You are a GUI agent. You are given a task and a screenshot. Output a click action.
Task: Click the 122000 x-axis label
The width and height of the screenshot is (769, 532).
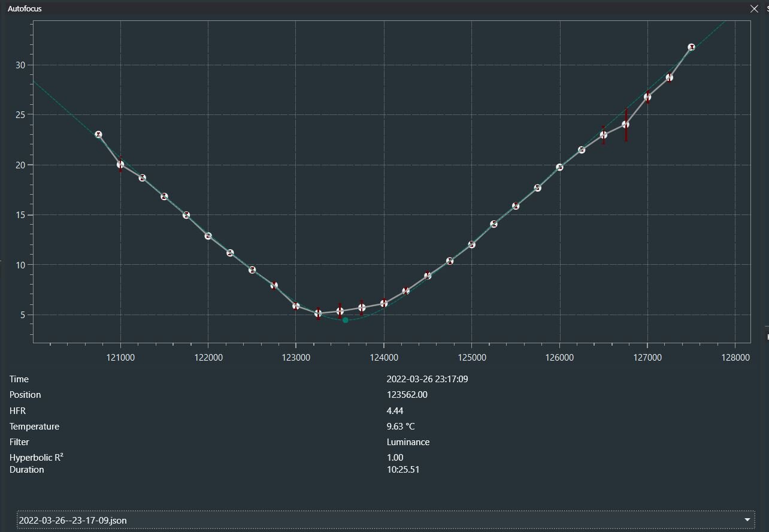pos(208,358)
